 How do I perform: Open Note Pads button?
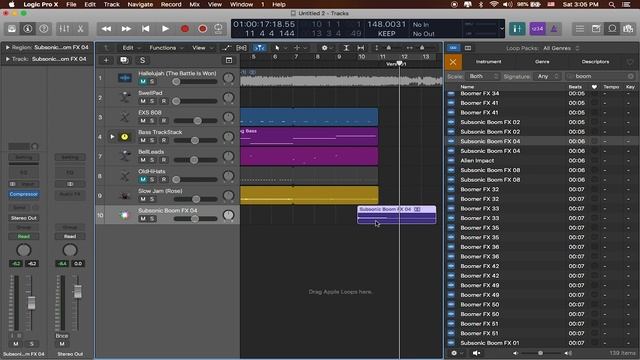(596, 29)
